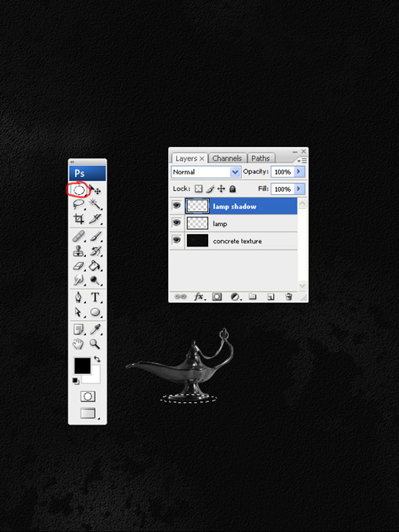399x532 pixels.
Task: Select the History Brush tool
Action: tap(95, 250)
